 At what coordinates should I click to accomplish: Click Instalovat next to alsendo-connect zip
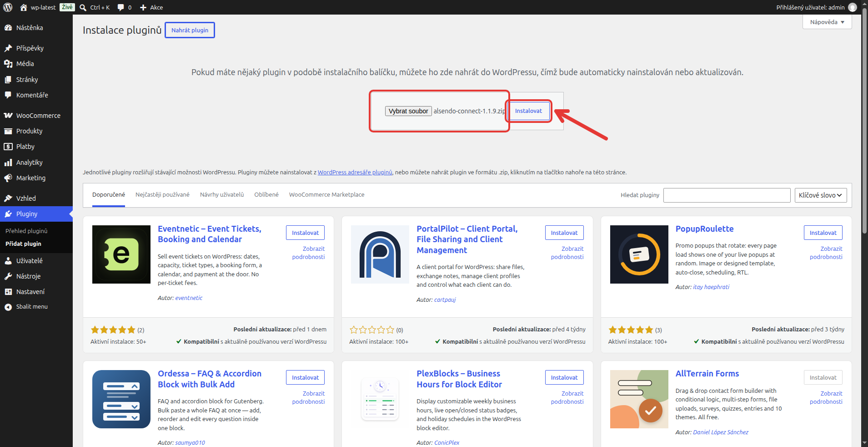pyautogui.click(x=528, y=111)
